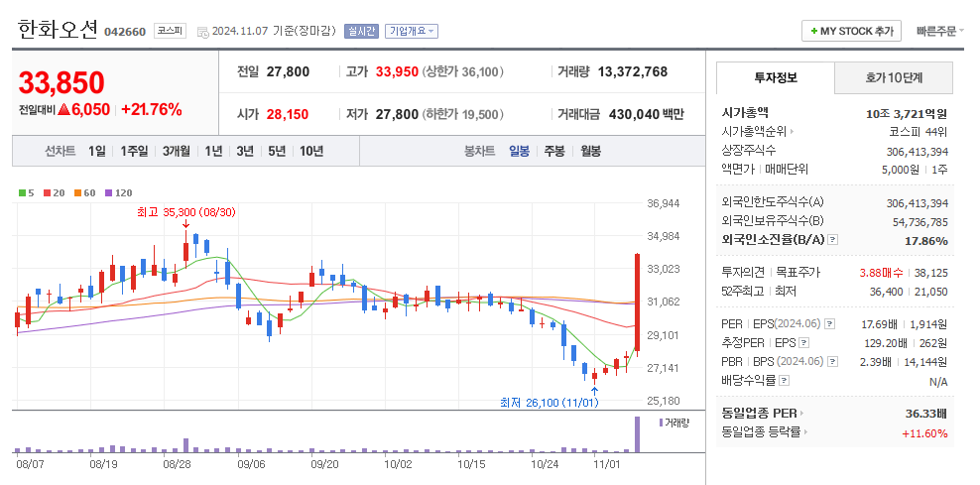This screenshot has height=485, width=980.
Task: Click the 동일업종 등락률 value +11.60%
Action: [924, 433]
